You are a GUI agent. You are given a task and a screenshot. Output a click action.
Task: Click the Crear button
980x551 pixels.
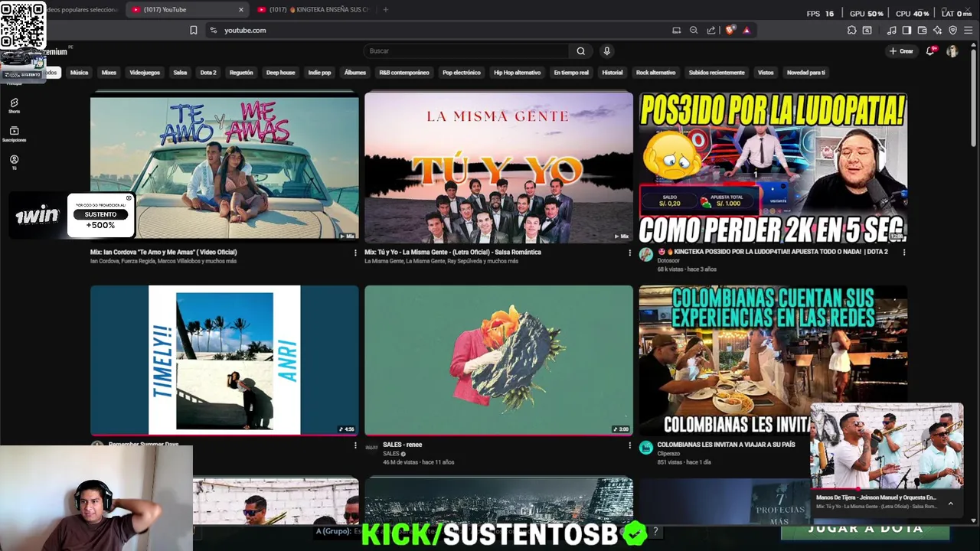(901, 51)
